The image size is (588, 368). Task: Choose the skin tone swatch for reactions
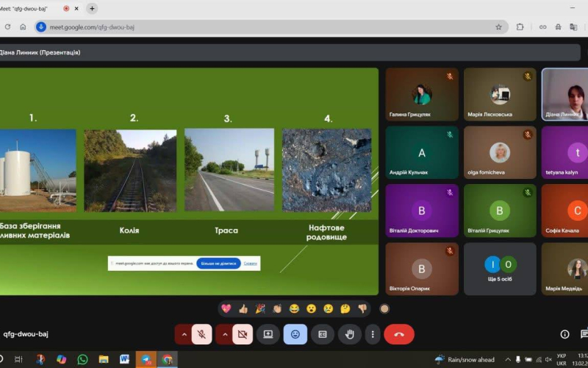(384, 308)
